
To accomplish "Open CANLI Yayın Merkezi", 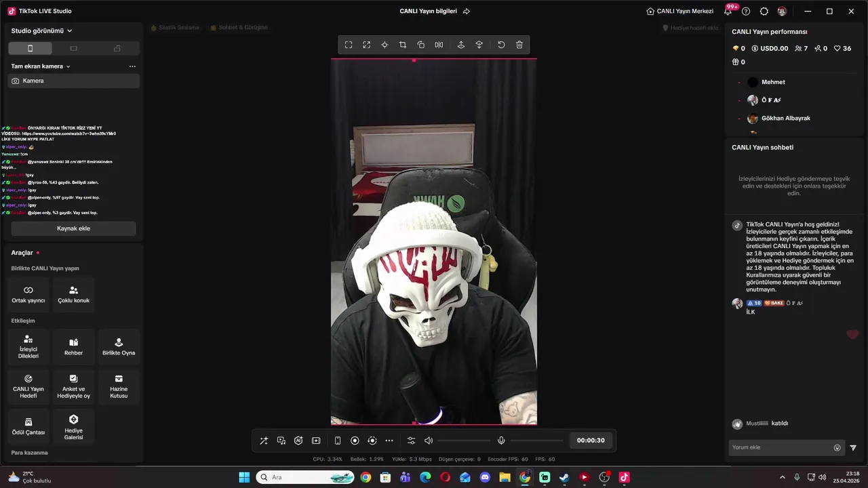I will 680,12.
